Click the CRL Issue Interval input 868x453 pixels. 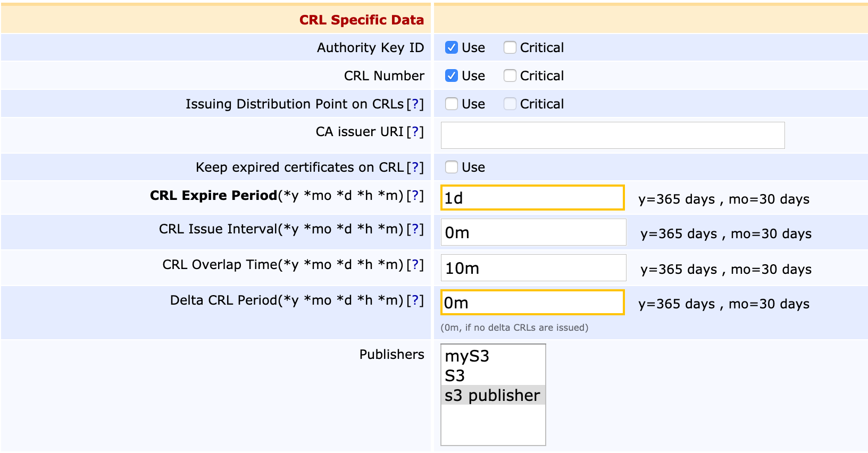(533, 233)
